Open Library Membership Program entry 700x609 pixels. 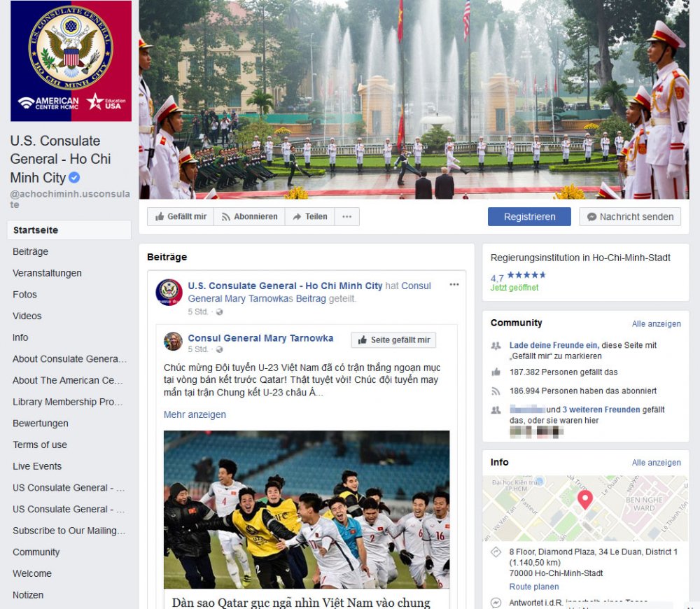point(67,401)
